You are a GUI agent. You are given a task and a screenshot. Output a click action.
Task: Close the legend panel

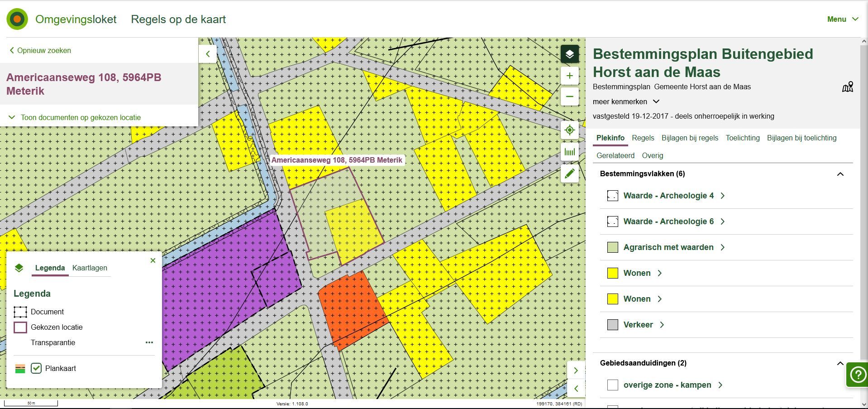153,260
